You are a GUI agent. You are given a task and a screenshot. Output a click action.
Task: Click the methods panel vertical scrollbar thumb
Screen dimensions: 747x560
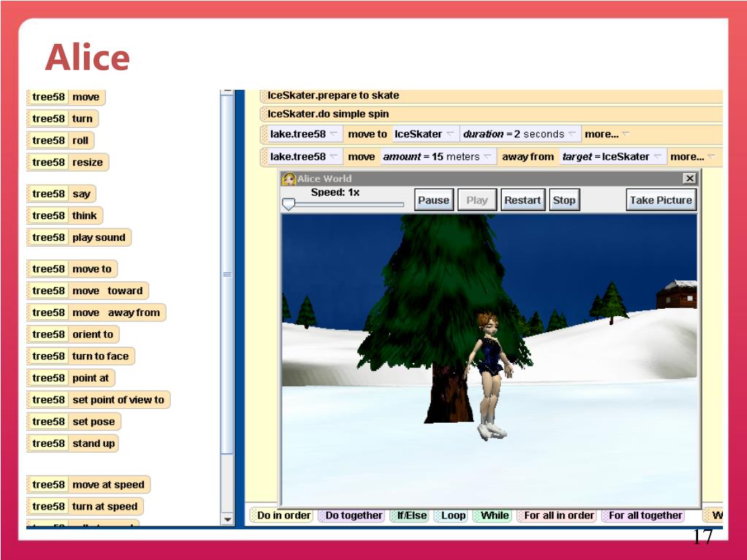click(x=227, y=275)
